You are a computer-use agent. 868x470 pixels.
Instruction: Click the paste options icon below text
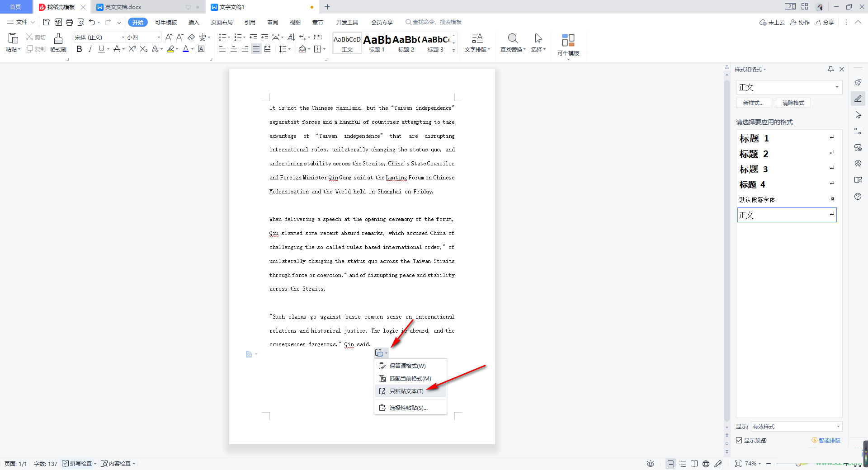[381, 353]
